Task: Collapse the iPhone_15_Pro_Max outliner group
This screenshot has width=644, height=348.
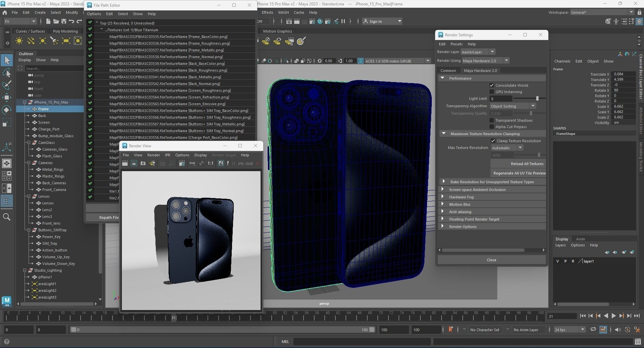Action: [x=25, y=102]
